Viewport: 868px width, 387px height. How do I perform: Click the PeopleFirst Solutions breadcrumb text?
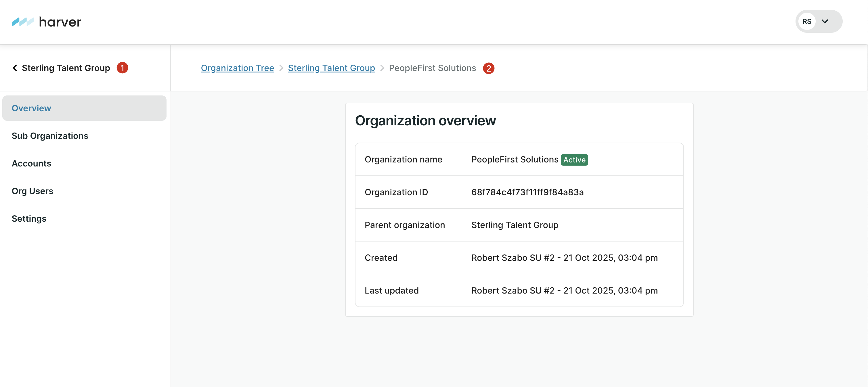(432, 68)
